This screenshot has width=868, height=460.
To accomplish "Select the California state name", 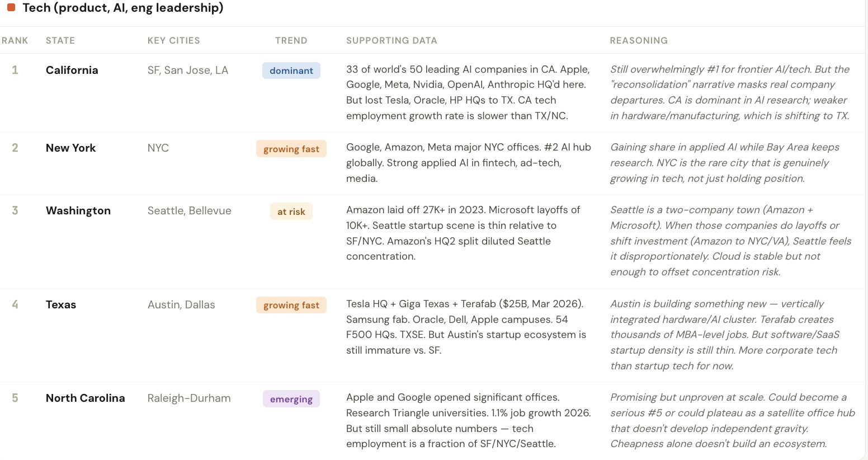I will (x=72, y=70).
